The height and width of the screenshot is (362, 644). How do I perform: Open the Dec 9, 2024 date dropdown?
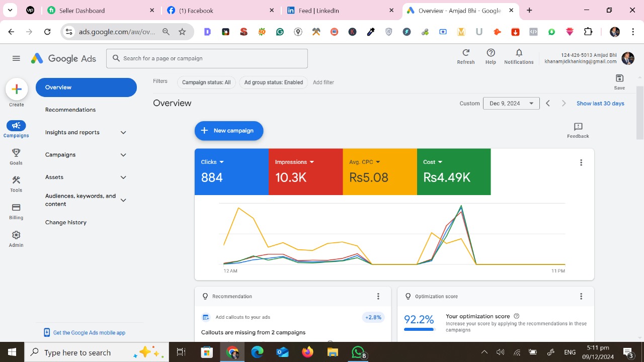(511, 104)
